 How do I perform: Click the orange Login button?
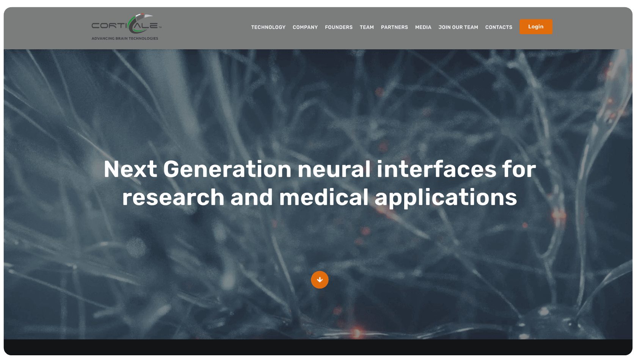click(536, 27)
